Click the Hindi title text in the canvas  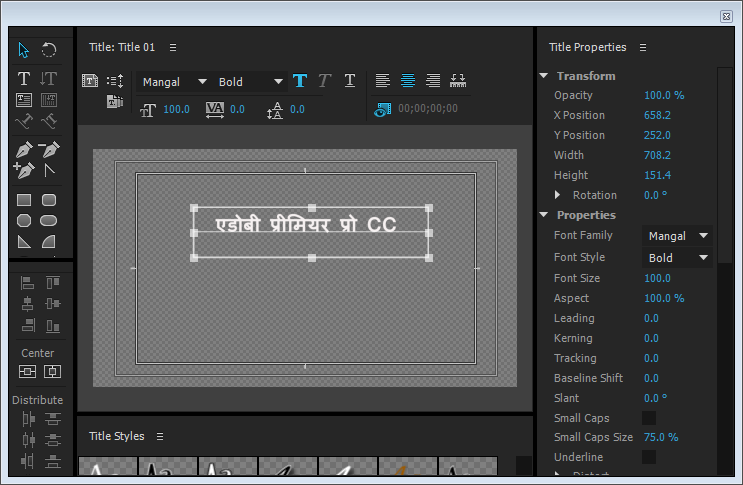coord(306,225)
